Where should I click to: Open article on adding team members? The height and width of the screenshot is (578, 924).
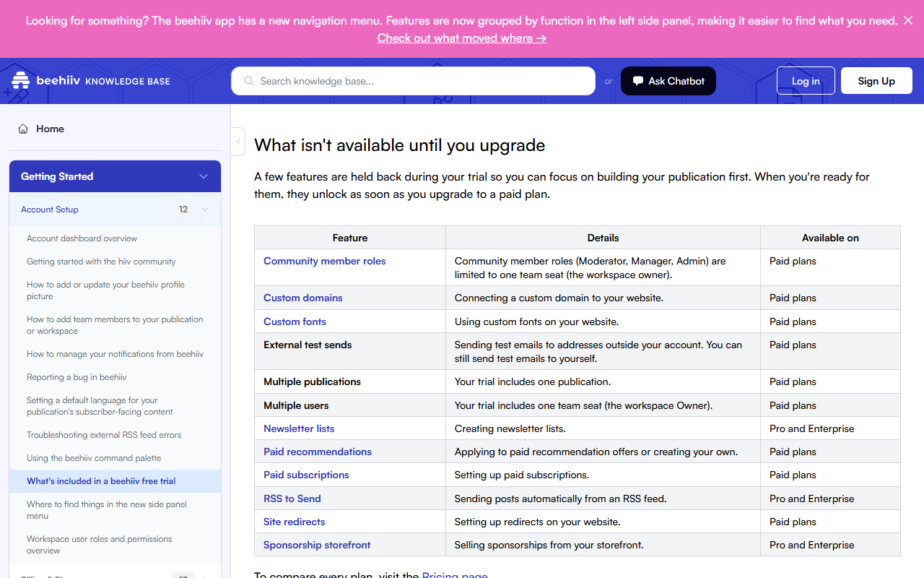click(115, 325)
